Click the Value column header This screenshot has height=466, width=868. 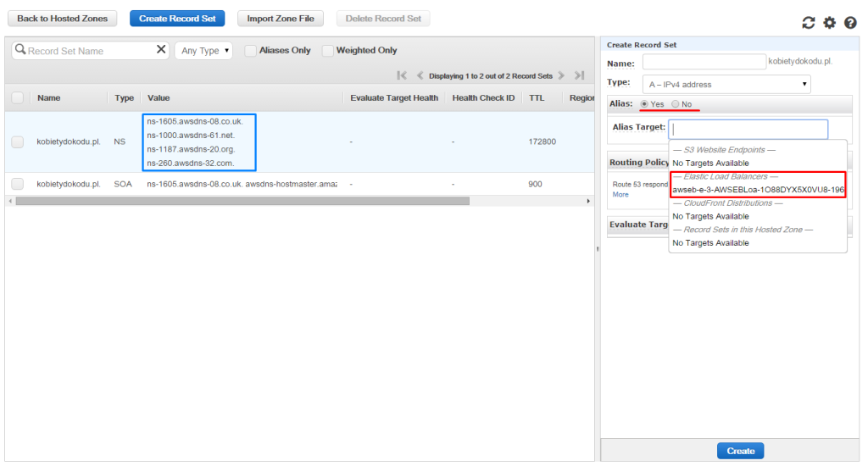click(x=159, y=98)
